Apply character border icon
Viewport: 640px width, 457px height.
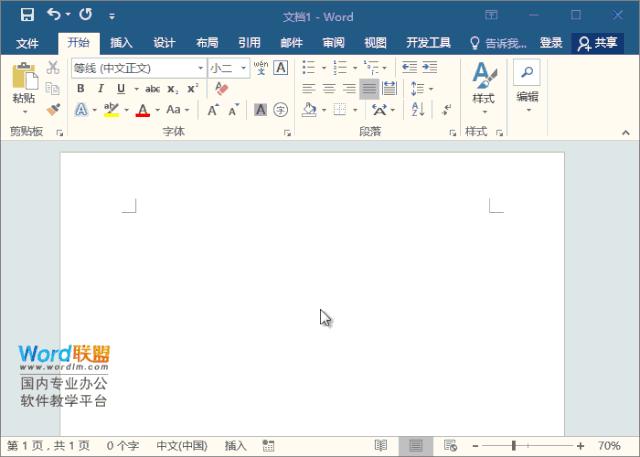pyautogui.click(x=281, y=68)
